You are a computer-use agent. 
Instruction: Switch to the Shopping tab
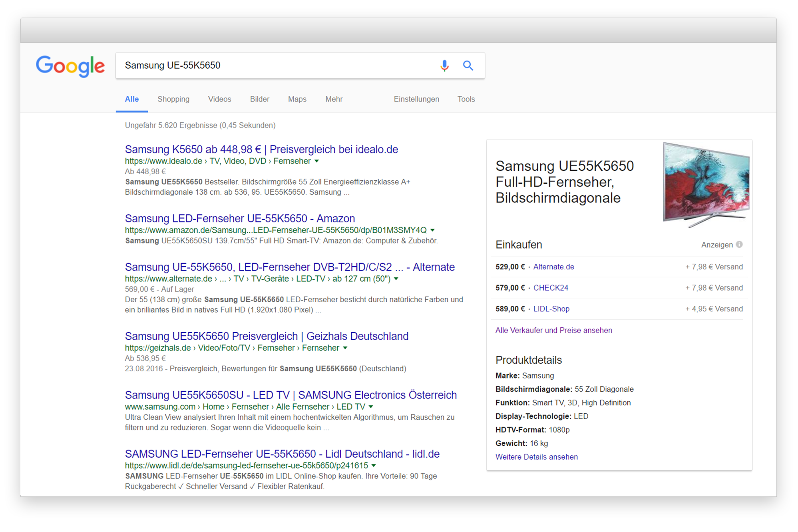pos(173,99)
